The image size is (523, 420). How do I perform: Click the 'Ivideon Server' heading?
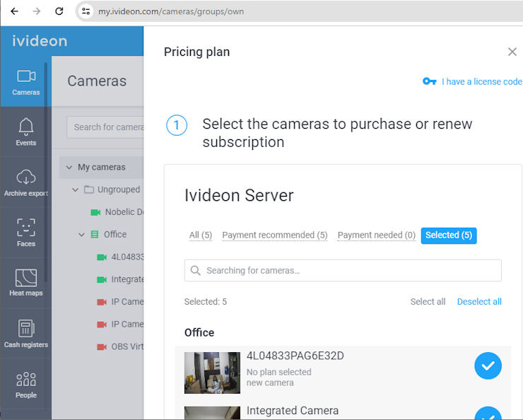(x=239, y=195)
